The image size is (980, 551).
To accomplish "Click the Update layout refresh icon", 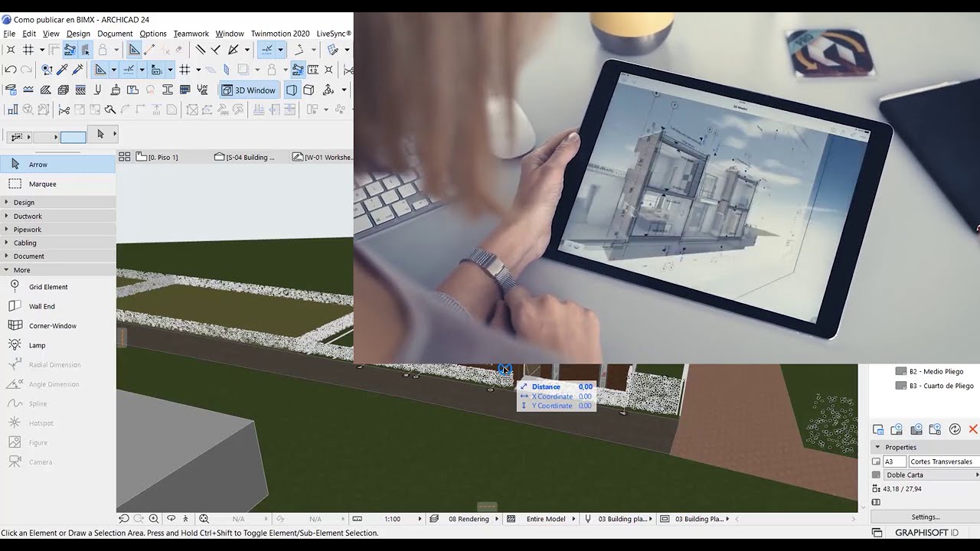I will [x=955, y=429].
